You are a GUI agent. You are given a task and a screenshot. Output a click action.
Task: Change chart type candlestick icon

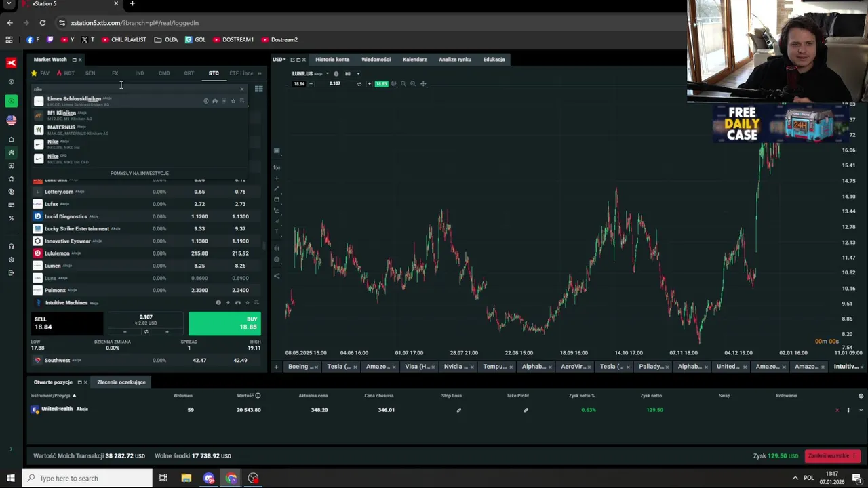[393, 84]
